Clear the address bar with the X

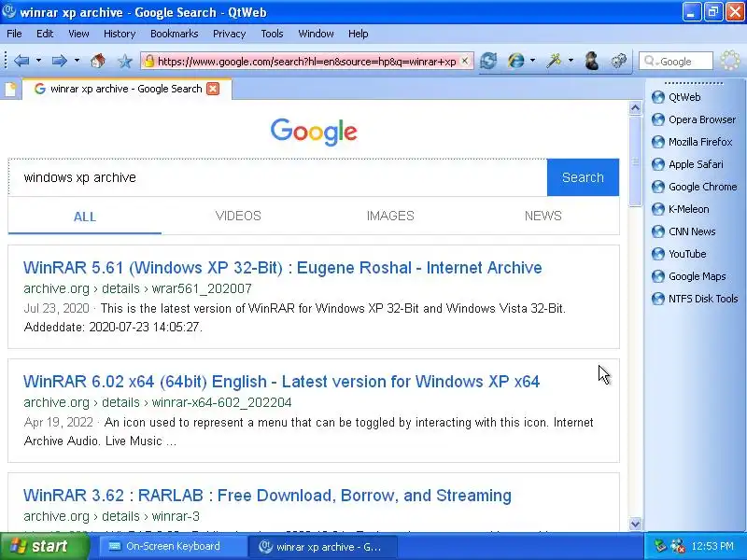click(465, 61)
